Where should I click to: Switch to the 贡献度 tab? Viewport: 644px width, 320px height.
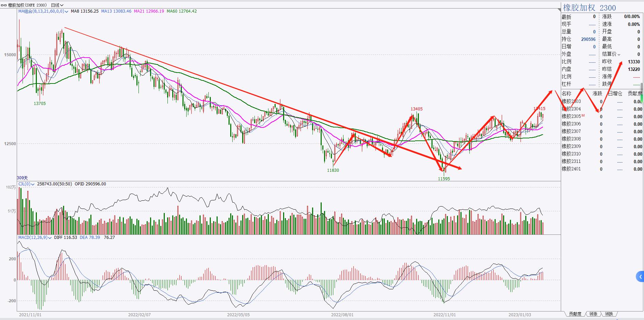tap(575, 314)
